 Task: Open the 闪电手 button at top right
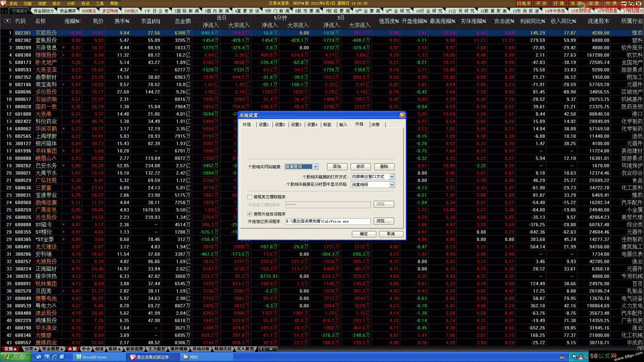524,3
